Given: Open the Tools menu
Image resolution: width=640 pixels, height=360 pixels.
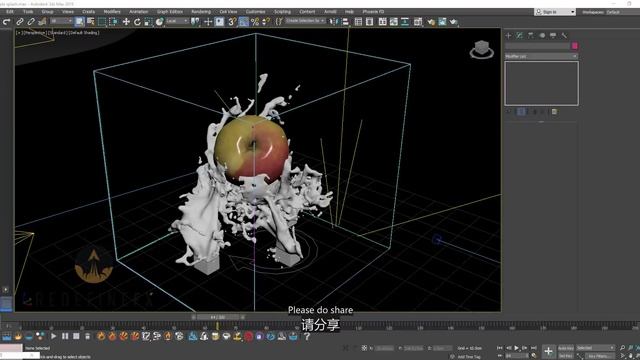Looking at the screenshot, I should (28, 12).
